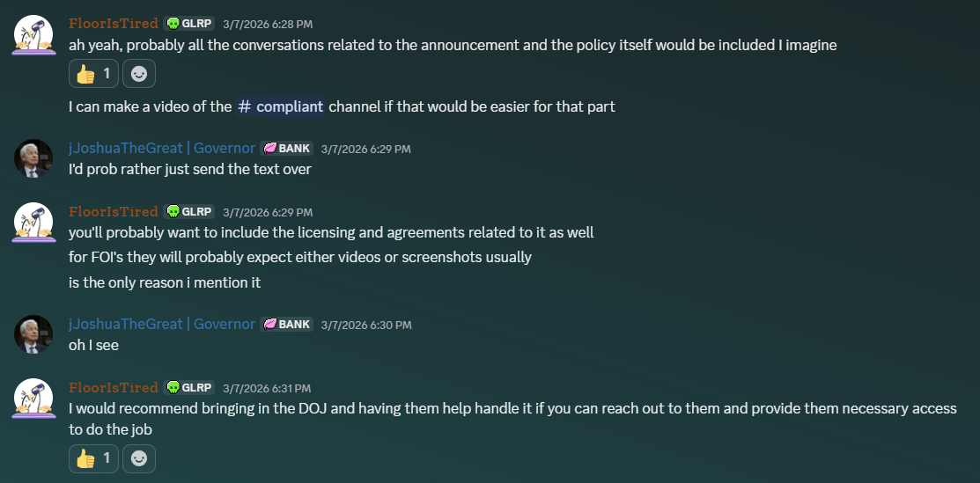Click FloorIsTired's avatar beside the licensing message
Image resolution: width=980 pixels, height=483 pixels.
point(35,223)
